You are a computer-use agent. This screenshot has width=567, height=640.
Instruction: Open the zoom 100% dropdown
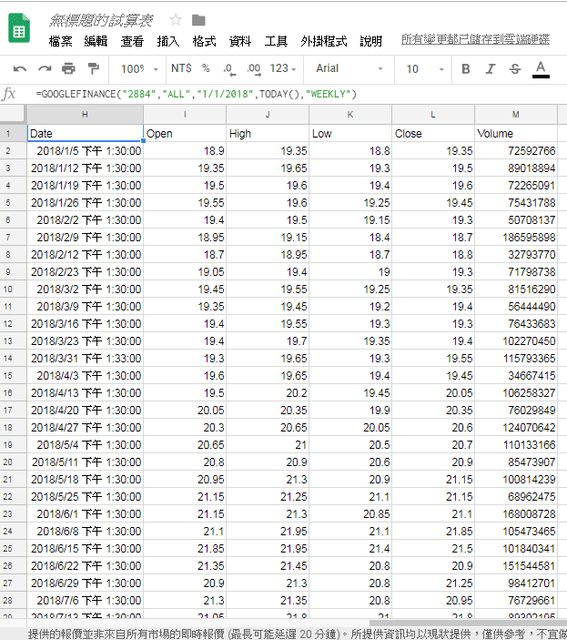[x=139, y=69]
